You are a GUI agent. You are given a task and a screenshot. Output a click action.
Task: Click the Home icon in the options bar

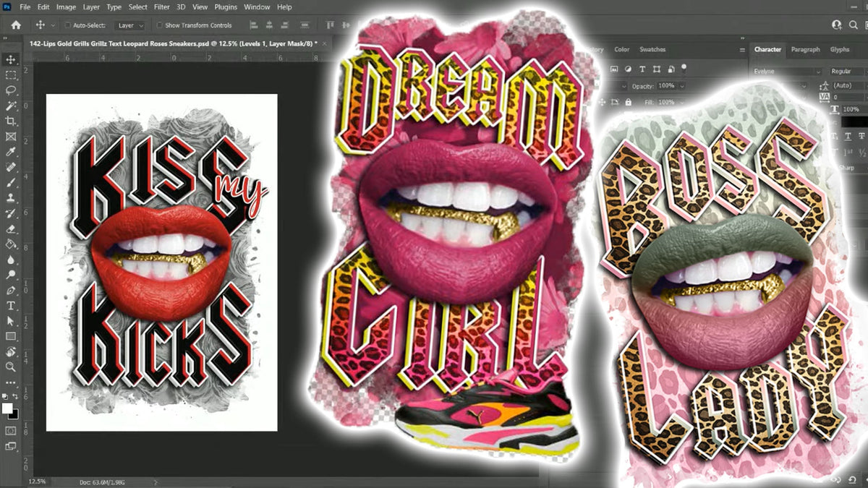(16, 25)
